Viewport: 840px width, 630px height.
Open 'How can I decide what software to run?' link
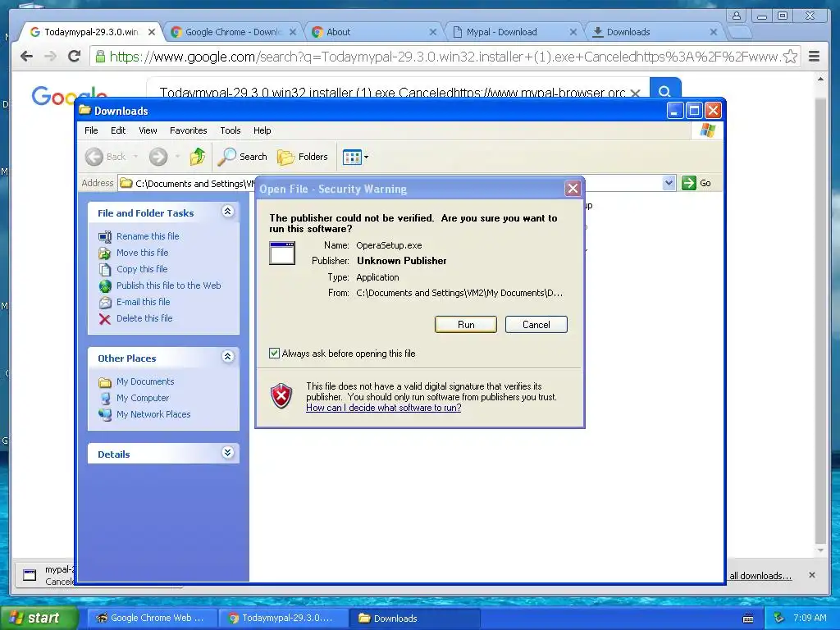pos(384,408)
